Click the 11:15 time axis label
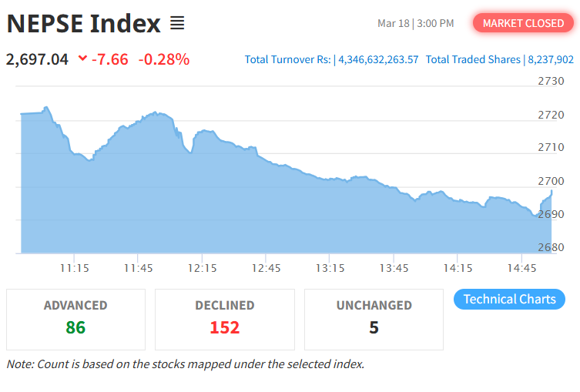The width and height of the screenshot is (580, 392). 74,268
